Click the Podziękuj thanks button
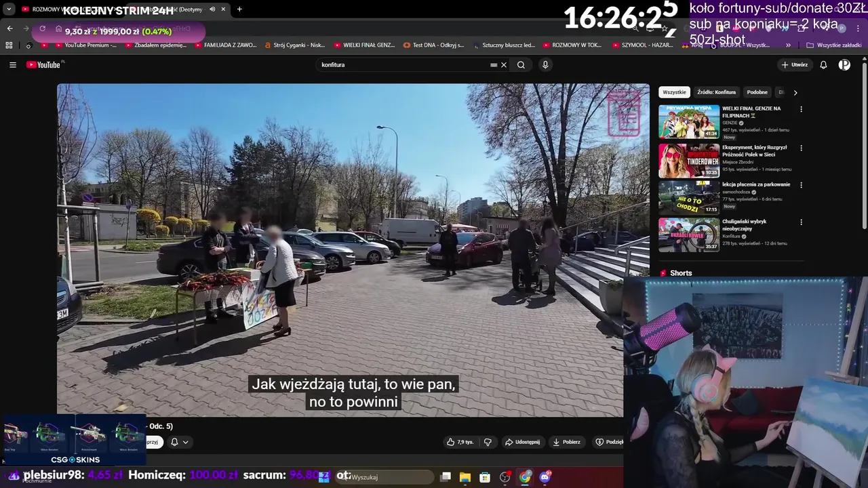 (609, 442)
